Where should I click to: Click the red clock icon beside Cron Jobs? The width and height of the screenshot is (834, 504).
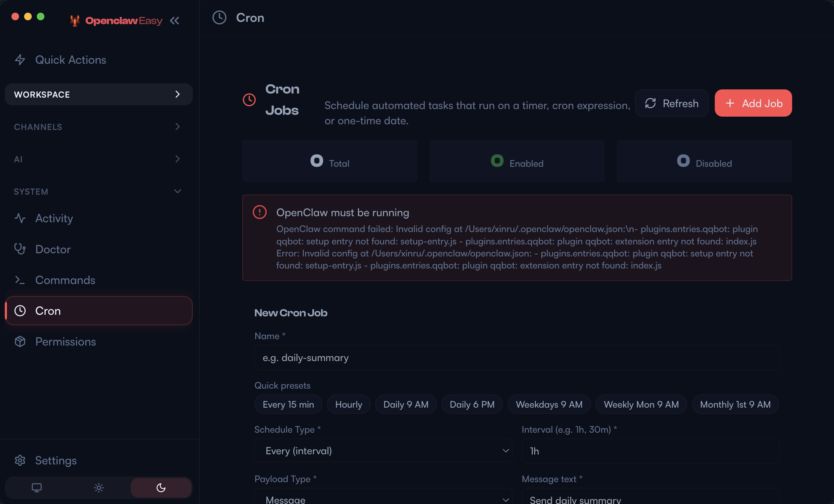(x=249, y=100)
